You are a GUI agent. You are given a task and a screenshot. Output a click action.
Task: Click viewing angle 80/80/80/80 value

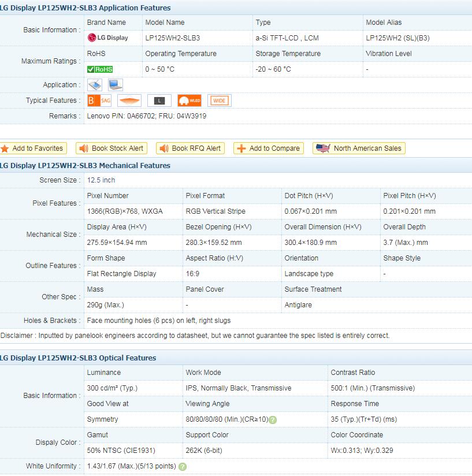point(227,419)
